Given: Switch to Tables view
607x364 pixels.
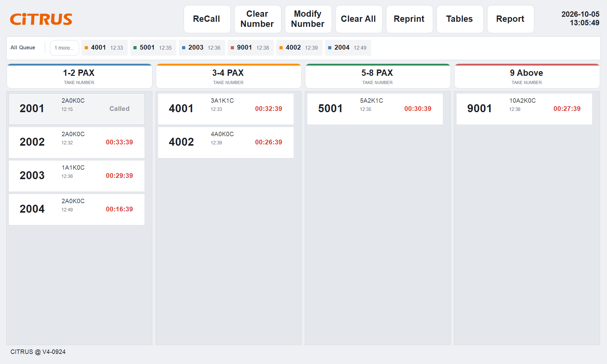Looking at the screenshot, I should (460, 19).
